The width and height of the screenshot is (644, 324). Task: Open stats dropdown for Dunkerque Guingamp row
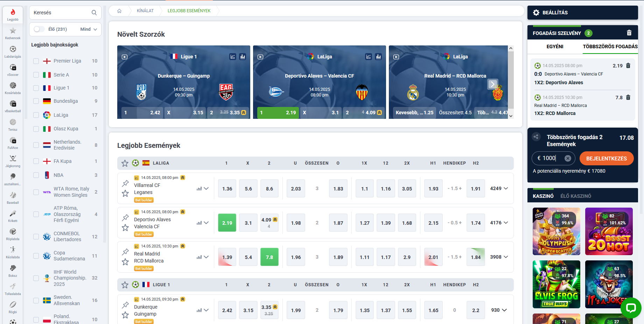(x=203, y=310)
